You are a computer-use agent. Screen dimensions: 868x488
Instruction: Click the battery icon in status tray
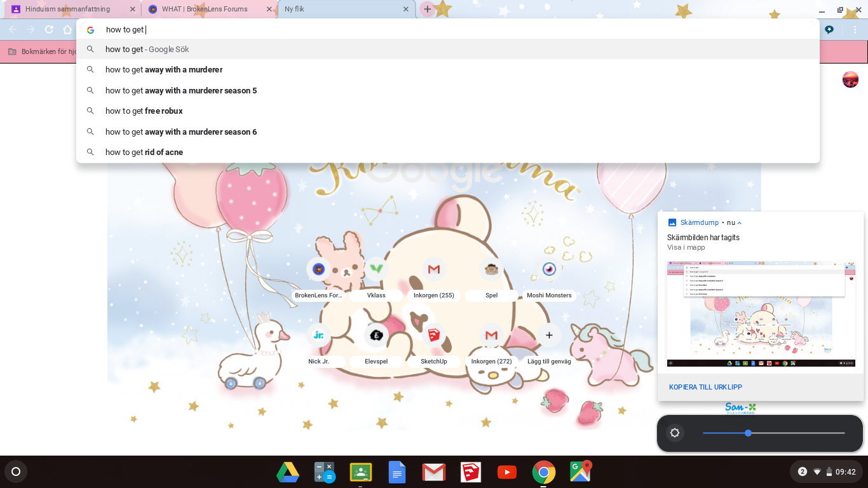tap(829, 472)
